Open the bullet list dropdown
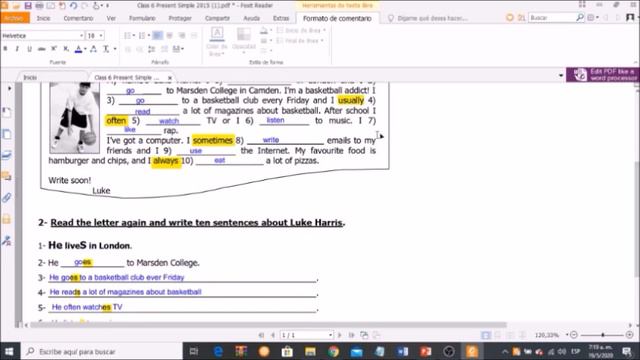Screen dimensions: 640x360 click(x=133, y=36)
